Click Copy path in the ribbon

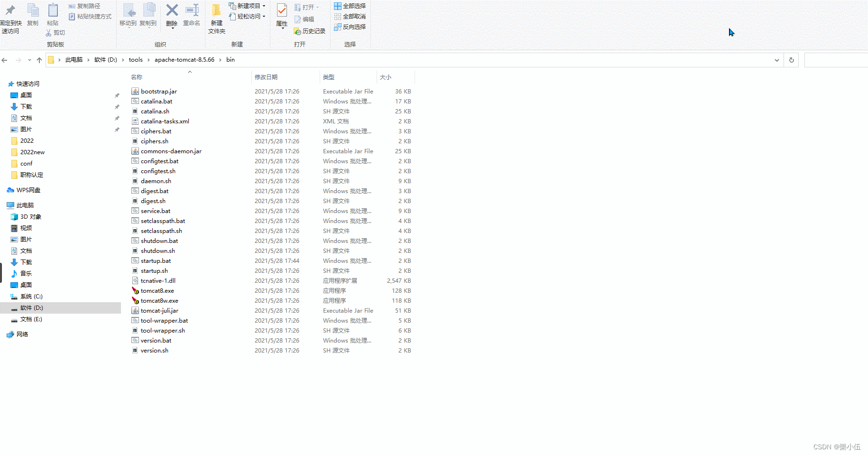pos(84,6)
